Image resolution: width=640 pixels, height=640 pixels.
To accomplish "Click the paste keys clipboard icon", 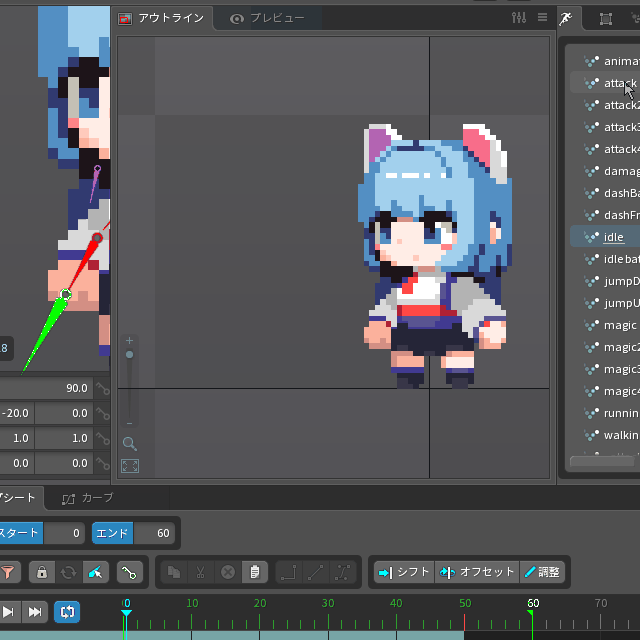I will coord(255,572).
